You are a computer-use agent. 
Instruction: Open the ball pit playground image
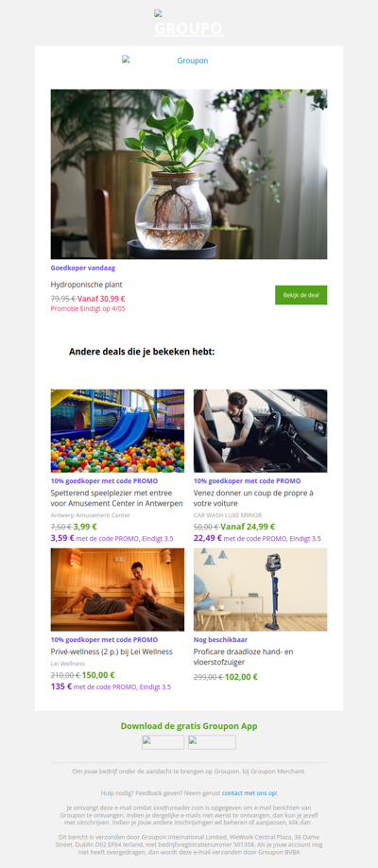point(117,430)
